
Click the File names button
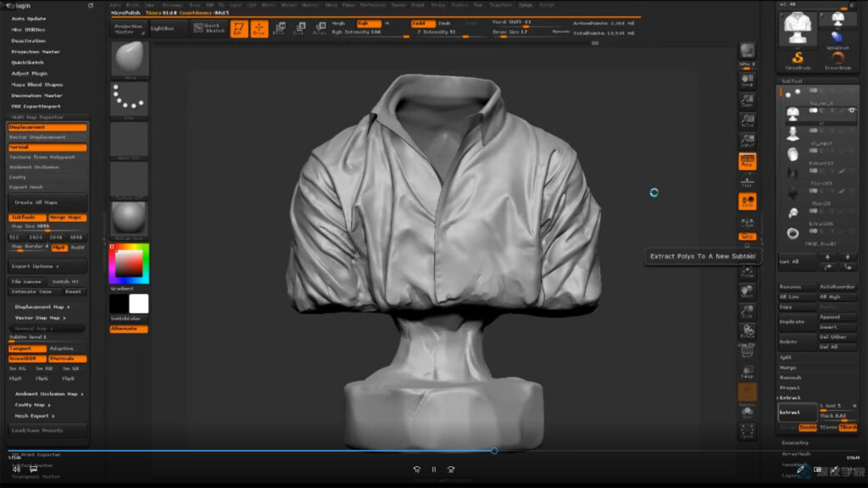(26, 281)
